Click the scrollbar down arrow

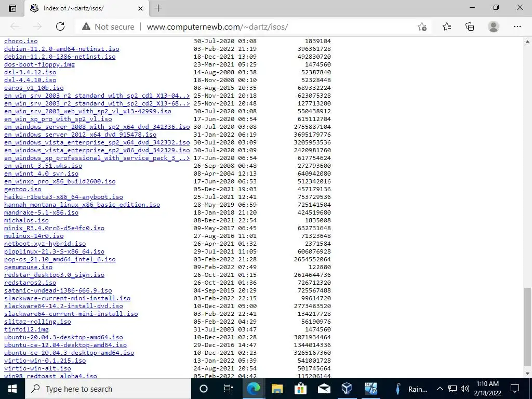(528, 374)
